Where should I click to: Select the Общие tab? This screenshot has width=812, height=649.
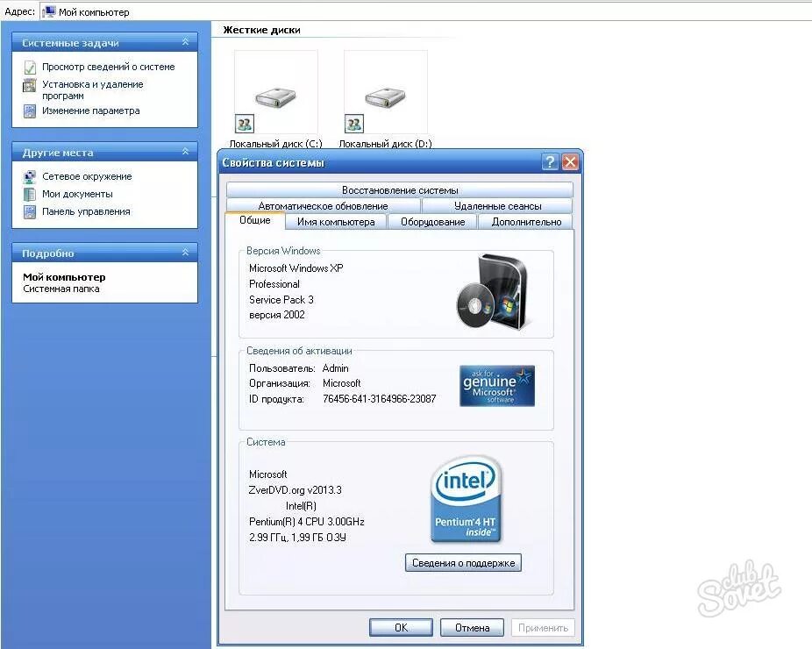click(x=255, y=220)
